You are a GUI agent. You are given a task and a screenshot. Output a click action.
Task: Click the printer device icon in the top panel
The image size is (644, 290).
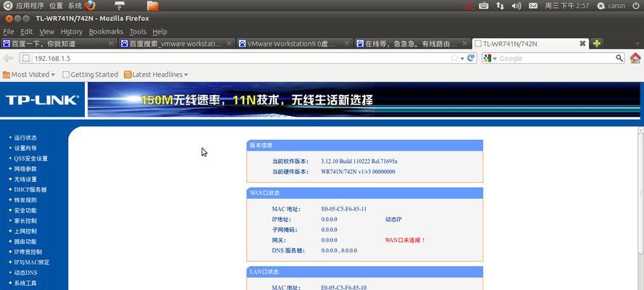coord(120,5)
